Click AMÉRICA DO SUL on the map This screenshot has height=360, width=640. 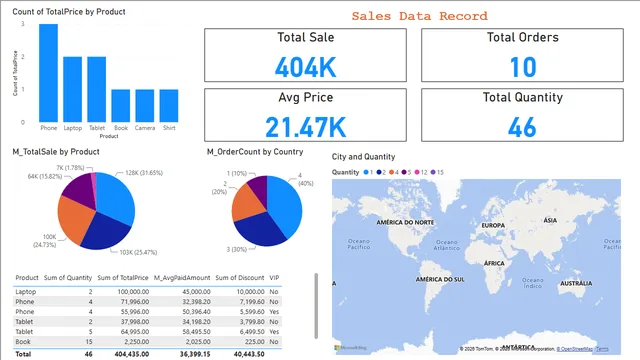tap(440, 280)
